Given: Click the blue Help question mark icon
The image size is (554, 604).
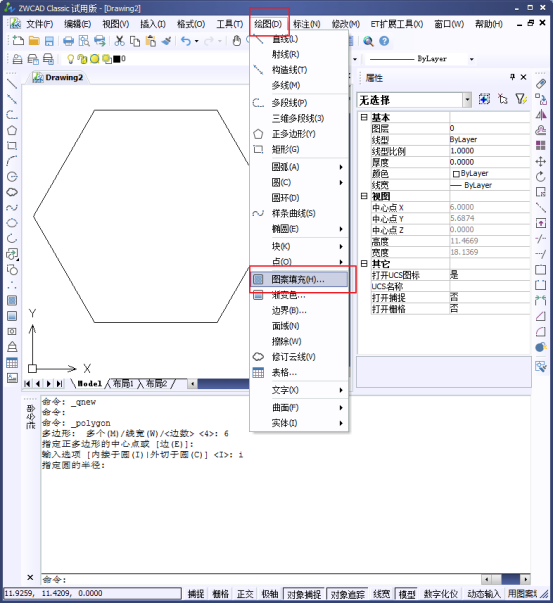Looking at the screenshot, I should [384, 41].
